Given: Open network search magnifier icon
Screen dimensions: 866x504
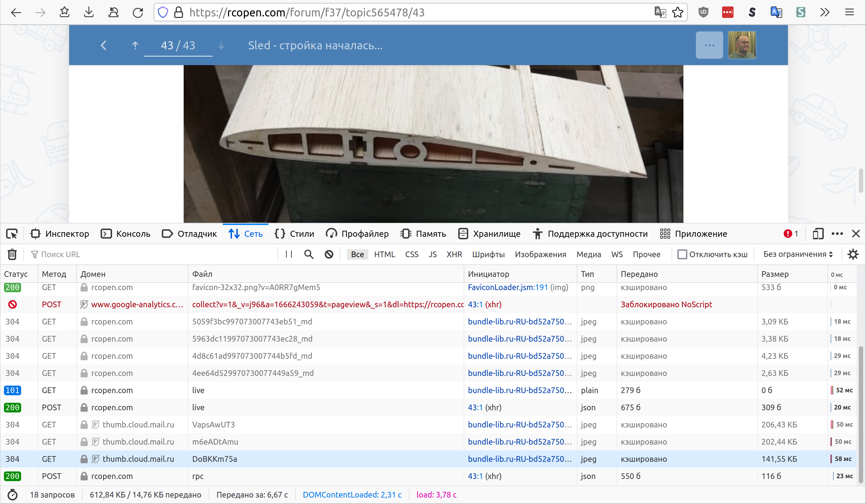Looking at the screenshot, I should click(309, 254).
